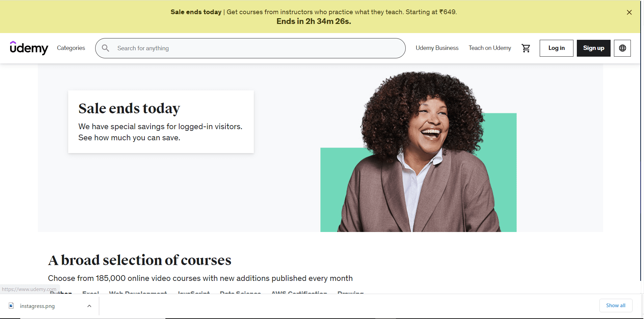
Task: Select the Data Science tab
Action: click(240, 292)
